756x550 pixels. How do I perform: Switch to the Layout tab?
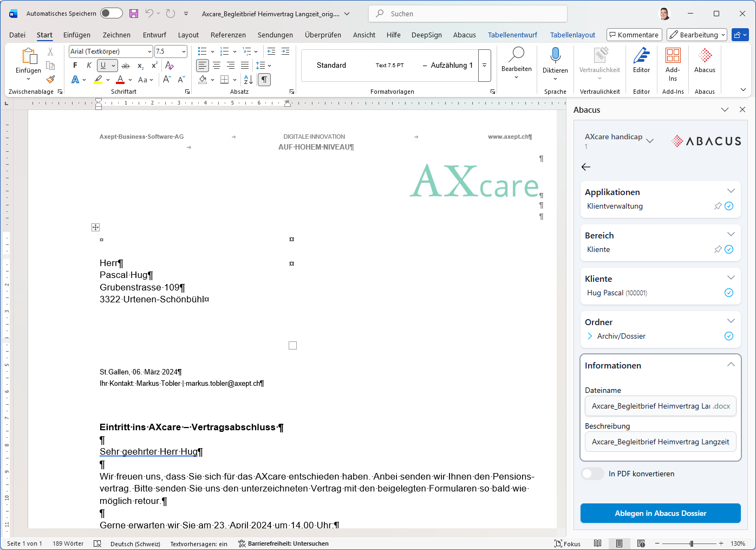point(188,35)
